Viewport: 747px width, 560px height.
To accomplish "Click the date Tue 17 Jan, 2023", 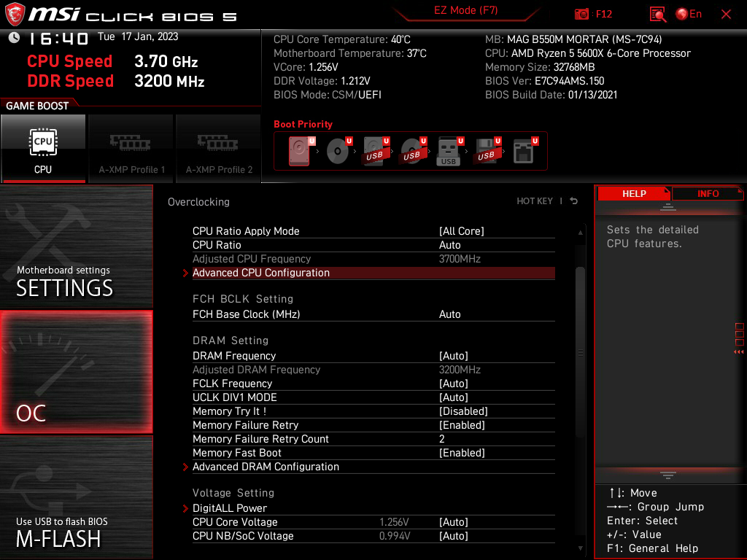I will pos(138,36).
